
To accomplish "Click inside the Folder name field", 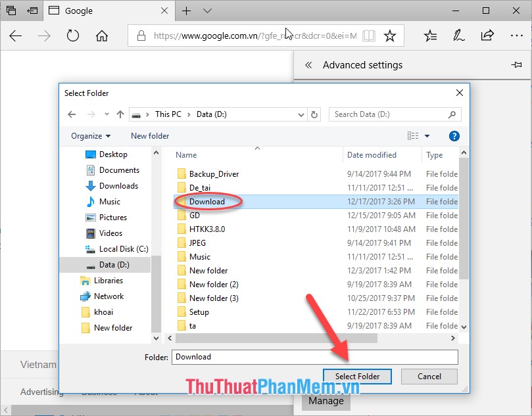I will (x=263, y=357).
